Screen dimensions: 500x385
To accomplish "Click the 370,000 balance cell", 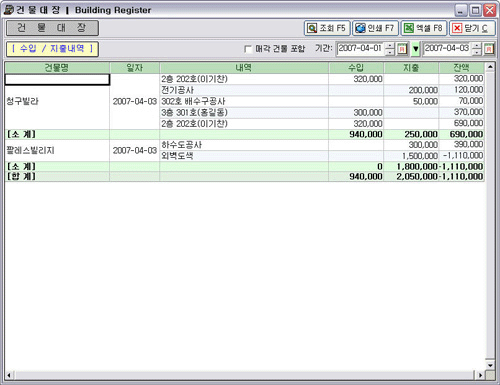I will pos(461,112).
